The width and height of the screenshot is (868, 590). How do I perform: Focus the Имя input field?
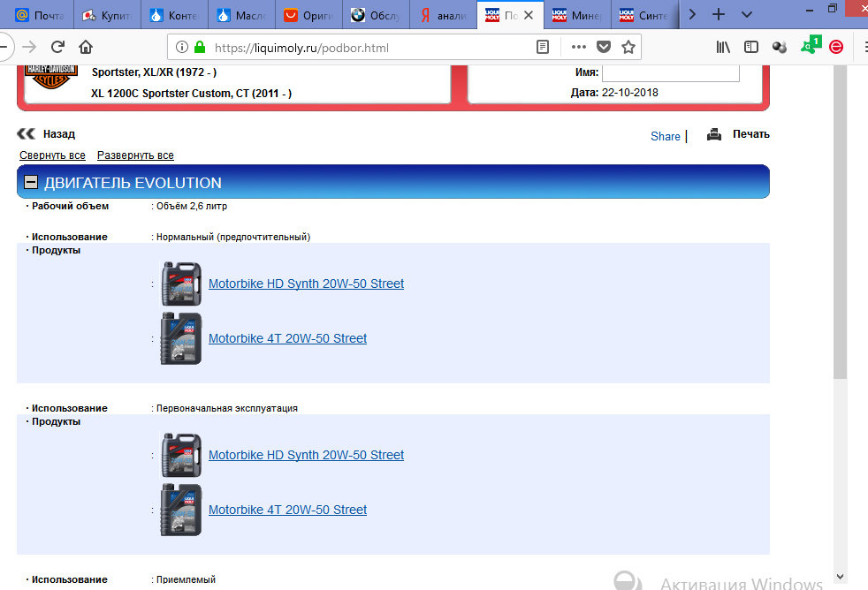click(x=670, y=73)
